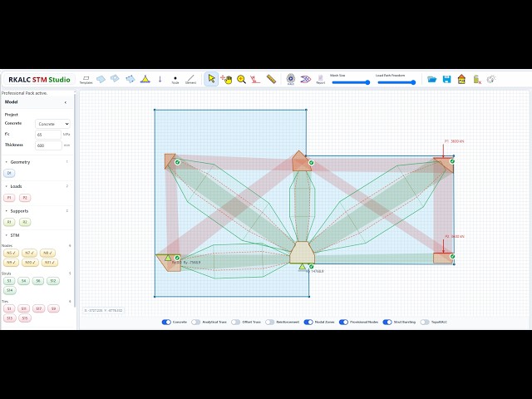Click the light bulb icon in the toolbar
The height and width of the screenshot is (399, 532).
[x=491, y=79]
